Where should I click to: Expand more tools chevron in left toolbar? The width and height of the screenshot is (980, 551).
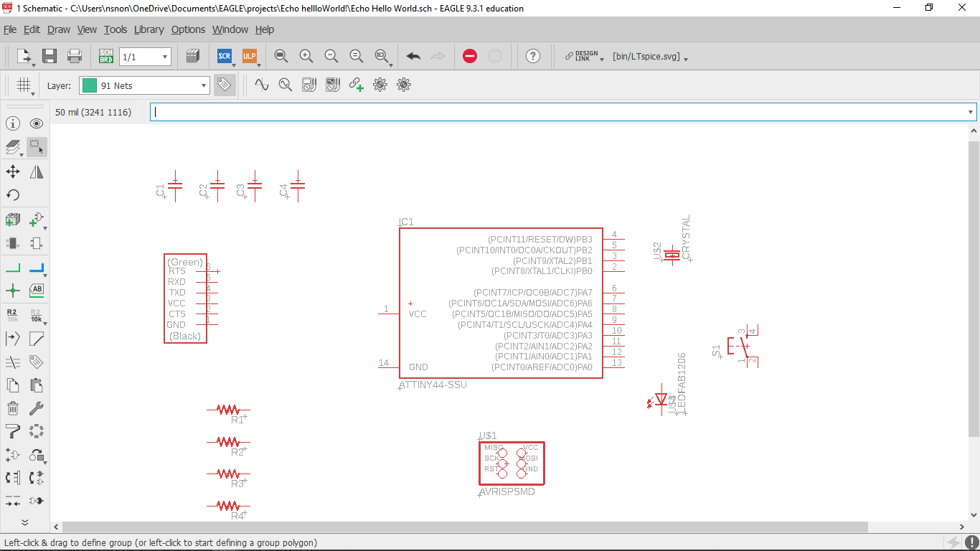[x=24, y=522]
